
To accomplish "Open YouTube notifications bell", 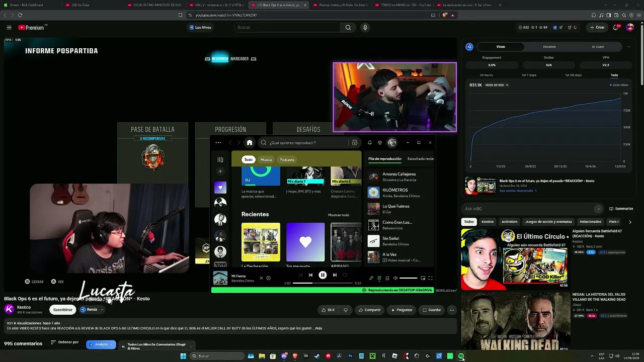I will click(x=615, y=28).
